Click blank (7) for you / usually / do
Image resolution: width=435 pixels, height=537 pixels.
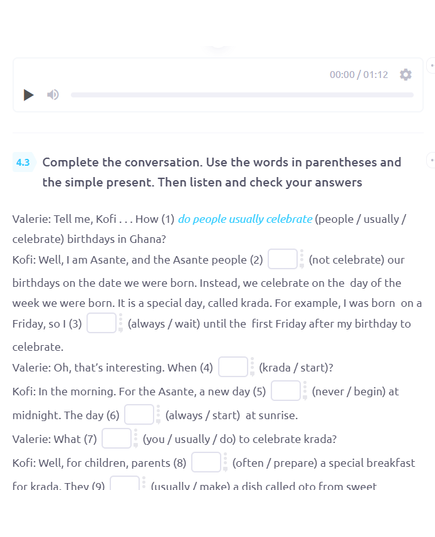click(x=116, y=438)
